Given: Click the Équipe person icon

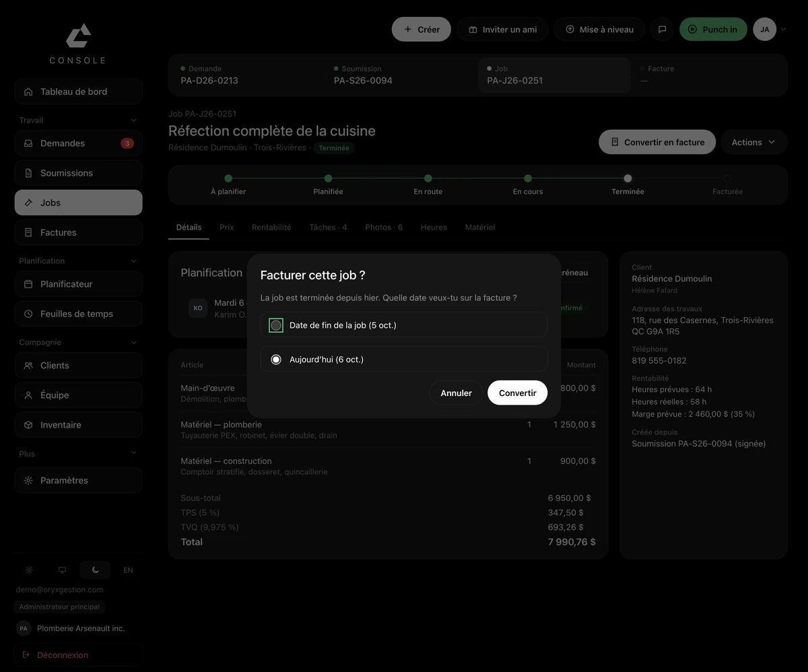Looking at the screenshot, I should 28,395.
